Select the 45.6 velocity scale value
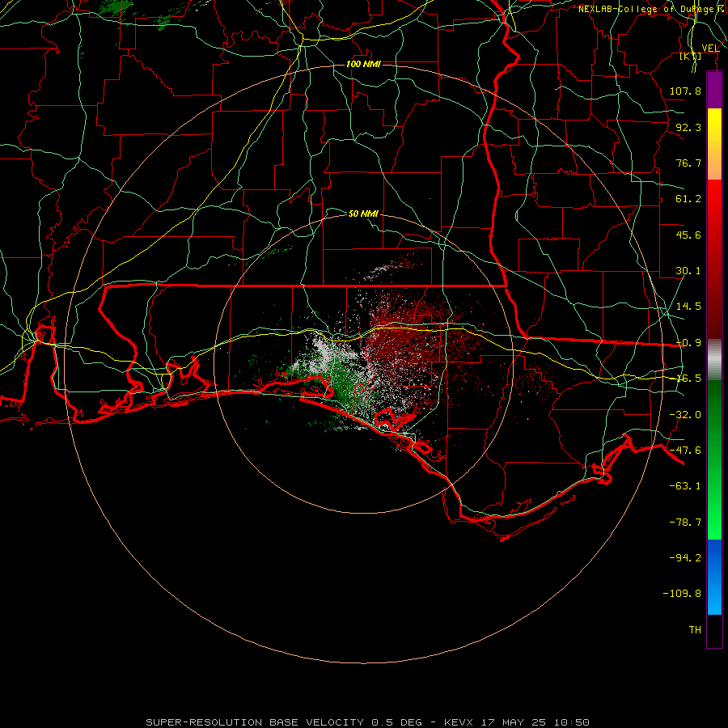This screenshot has height=728, width=728. tap(688, 235)
